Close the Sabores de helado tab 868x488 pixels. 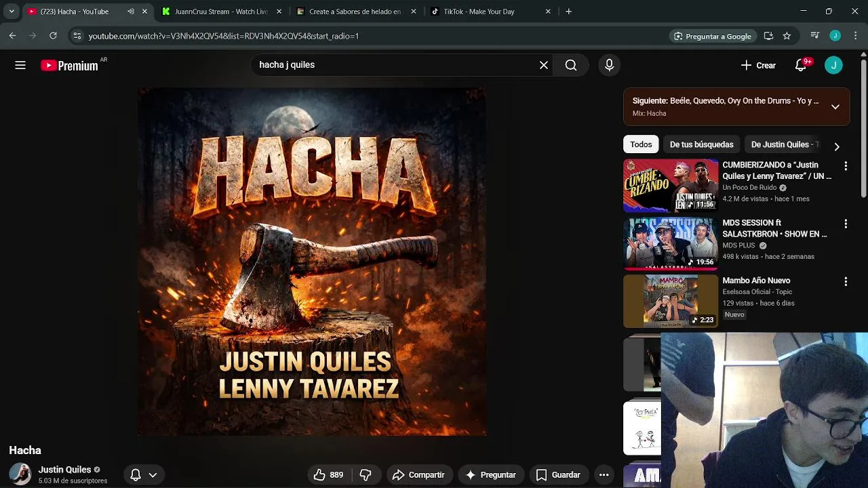414,12
